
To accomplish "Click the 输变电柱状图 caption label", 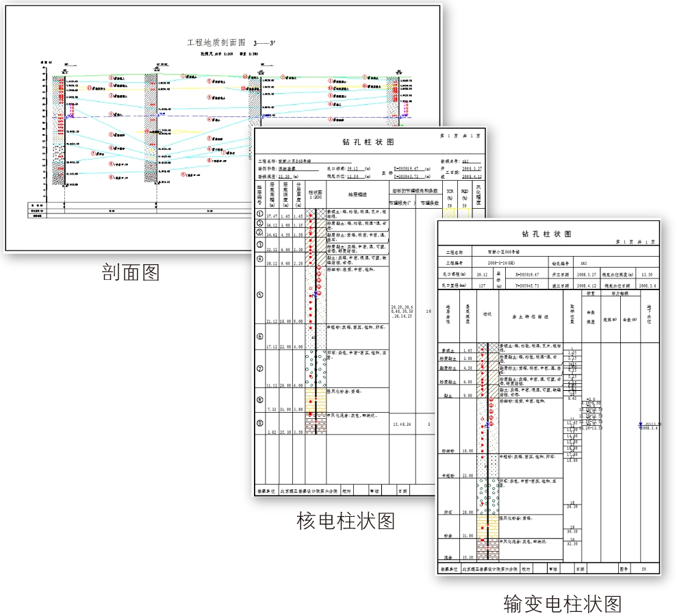I will coord(562,603).
